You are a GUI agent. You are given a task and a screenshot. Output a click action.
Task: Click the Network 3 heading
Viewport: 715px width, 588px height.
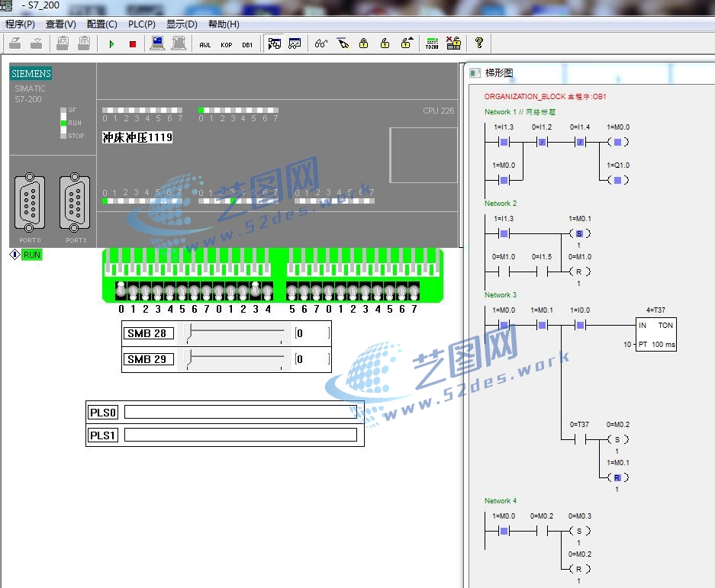[501, 295]
